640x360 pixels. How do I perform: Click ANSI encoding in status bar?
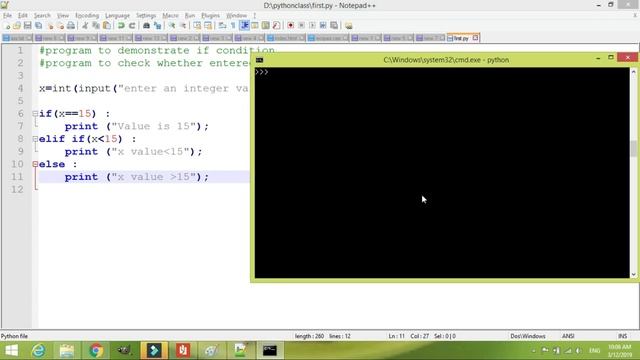568,336
